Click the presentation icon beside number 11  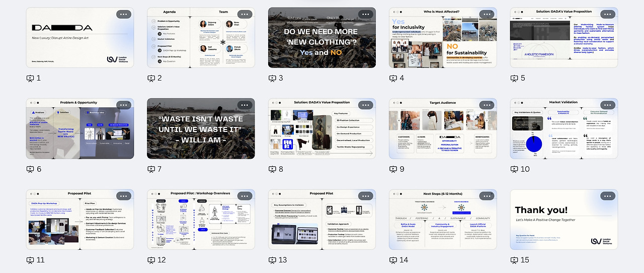click(30, 260)
